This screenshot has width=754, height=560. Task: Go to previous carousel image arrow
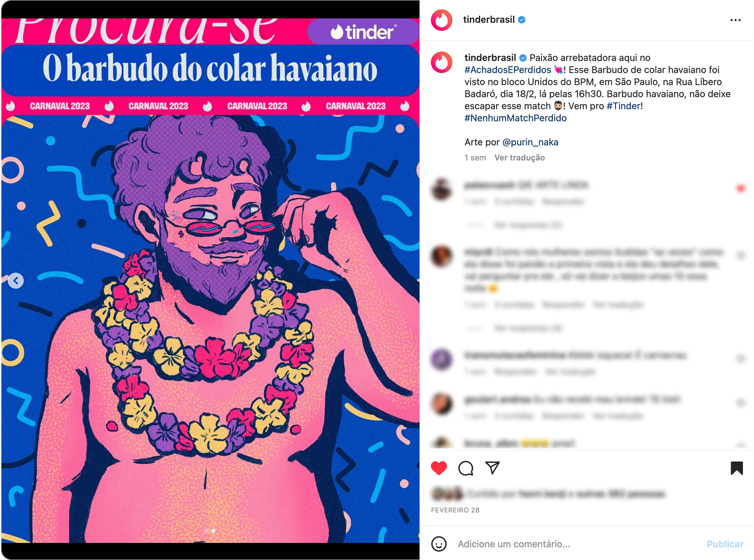coord(16,280)
